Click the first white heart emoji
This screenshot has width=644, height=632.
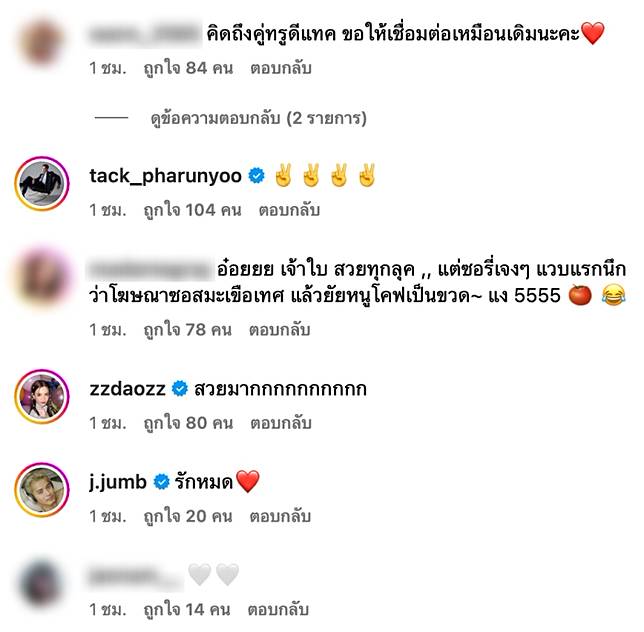click(200, 574)
